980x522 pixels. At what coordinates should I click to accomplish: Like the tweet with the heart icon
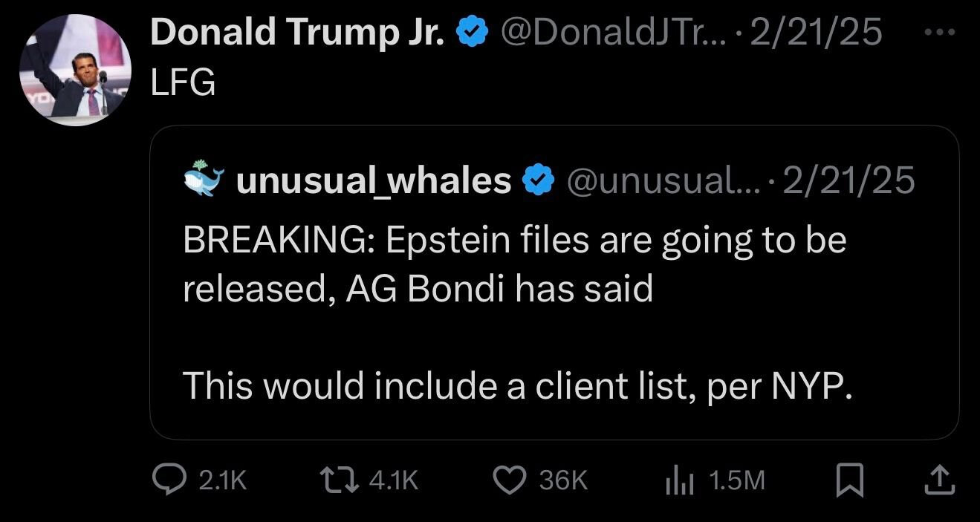tap(509, 480)
